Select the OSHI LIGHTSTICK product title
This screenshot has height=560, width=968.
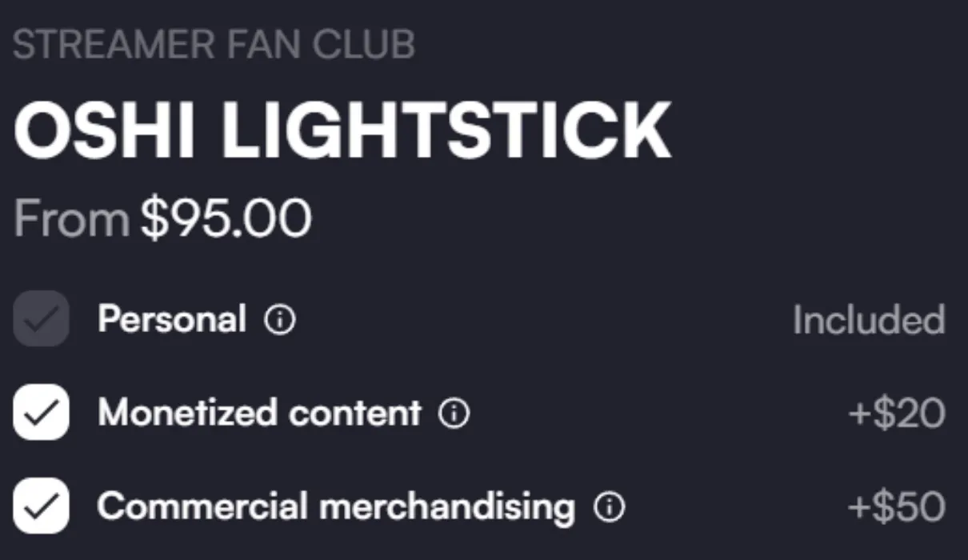click(x=344, y=128)
